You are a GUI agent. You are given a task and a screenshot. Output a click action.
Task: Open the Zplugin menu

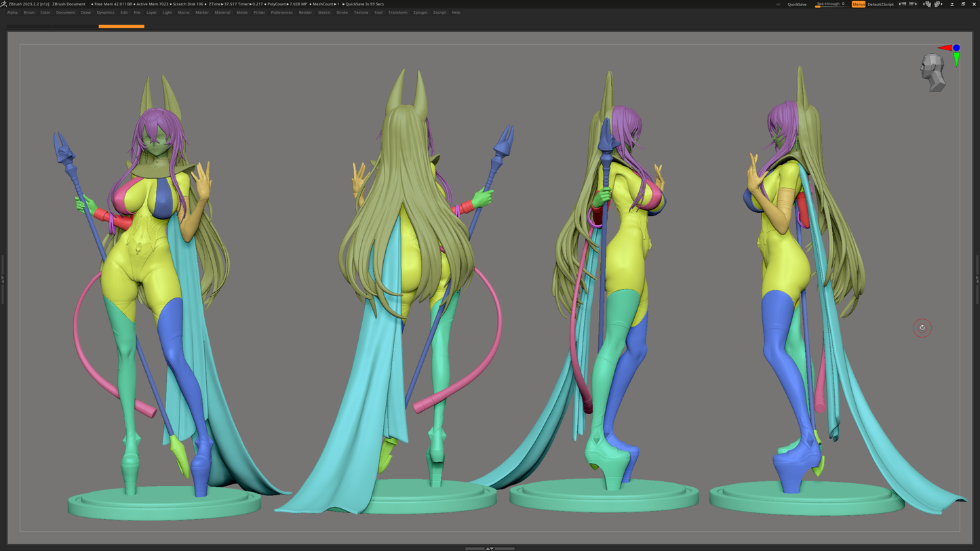pos(420,12)
